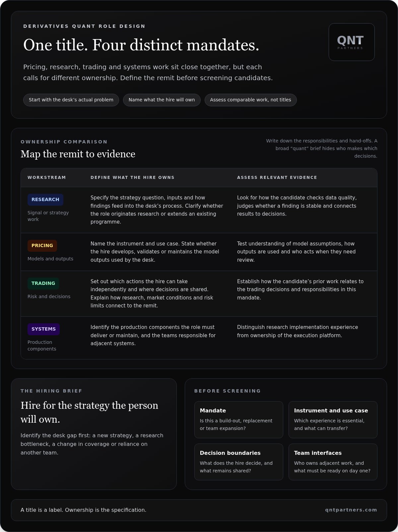Select the TRADING workstream badge
The height and width of the screenshot is (532, 398).
[x=43, y=284]
